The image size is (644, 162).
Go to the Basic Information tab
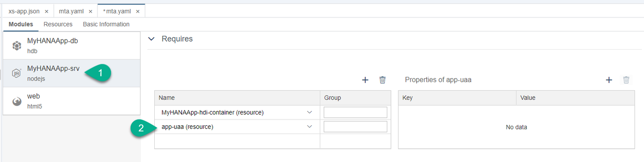pos(106,24)
